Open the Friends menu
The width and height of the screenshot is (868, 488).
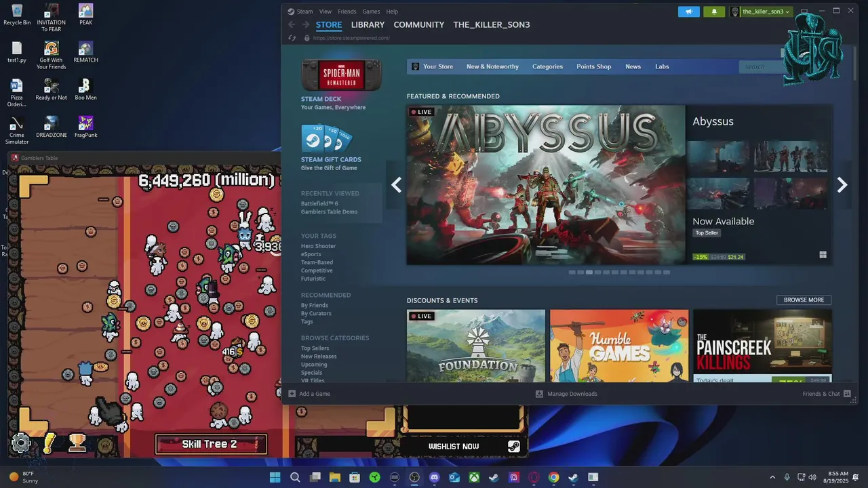(347, 12)
